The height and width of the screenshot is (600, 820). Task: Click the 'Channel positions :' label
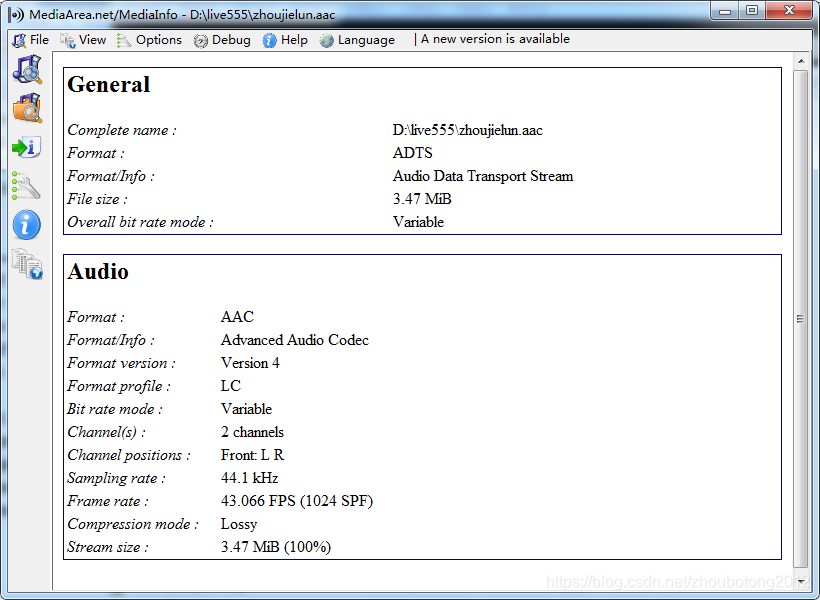(129, 455)
